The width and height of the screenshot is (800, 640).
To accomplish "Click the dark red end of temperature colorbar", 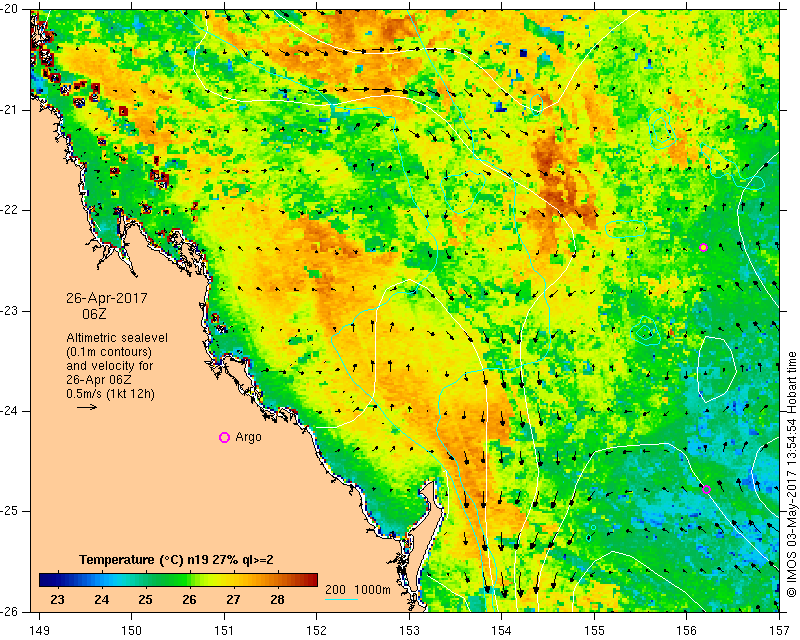I will [311, 580].
